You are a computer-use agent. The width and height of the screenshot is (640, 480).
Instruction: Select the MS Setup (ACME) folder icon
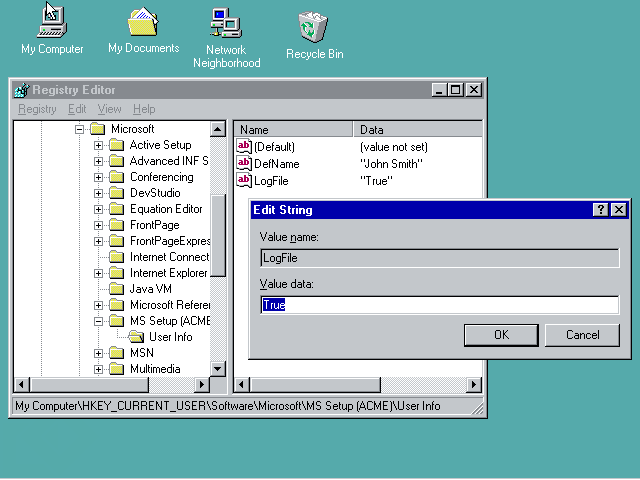point(117,321)
